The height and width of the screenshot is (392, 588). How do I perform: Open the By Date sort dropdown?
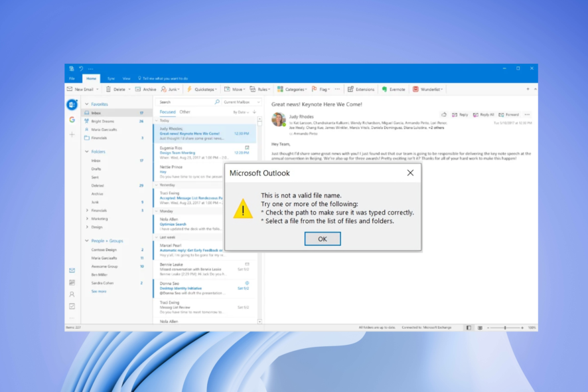click(x=241, y=112)
